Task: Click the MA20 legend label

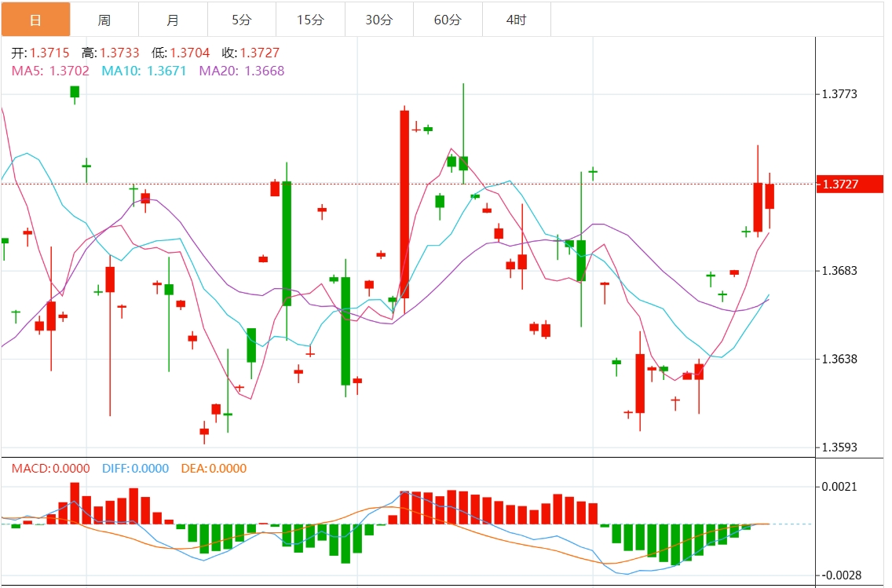Action: pos(242,71)
